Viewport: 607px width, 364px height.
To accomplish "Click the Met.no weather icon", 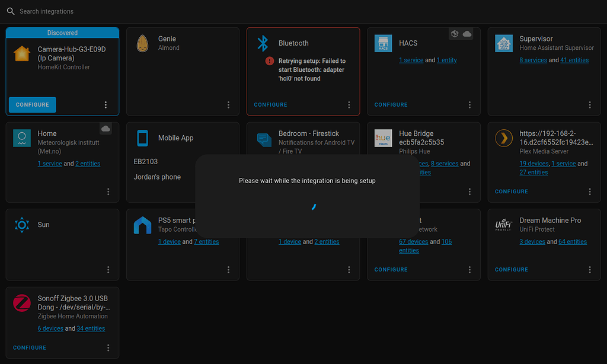I will pyautogui.click(x=22, y=138).
